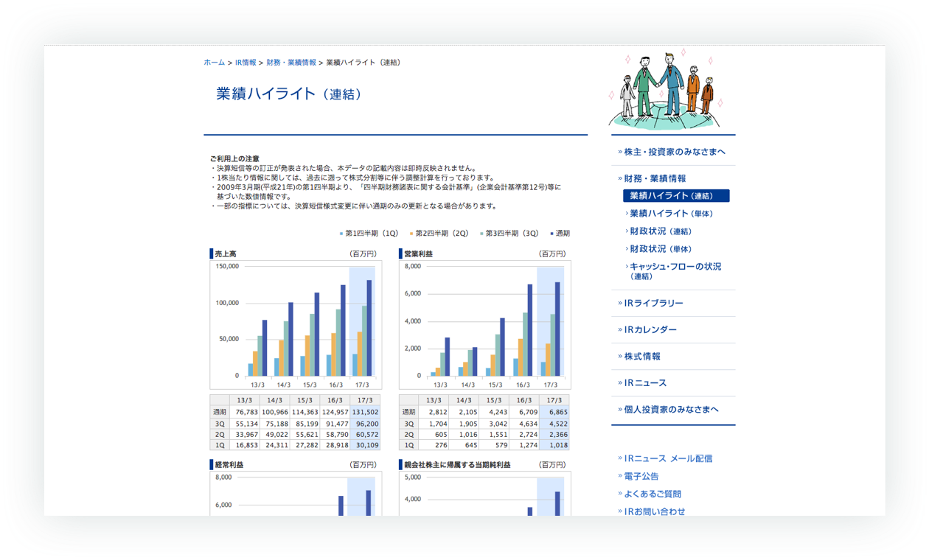Go to IRカレンダー in the sidebar
Viewport: 929px width, 560px height.
(x=650, y=330)
